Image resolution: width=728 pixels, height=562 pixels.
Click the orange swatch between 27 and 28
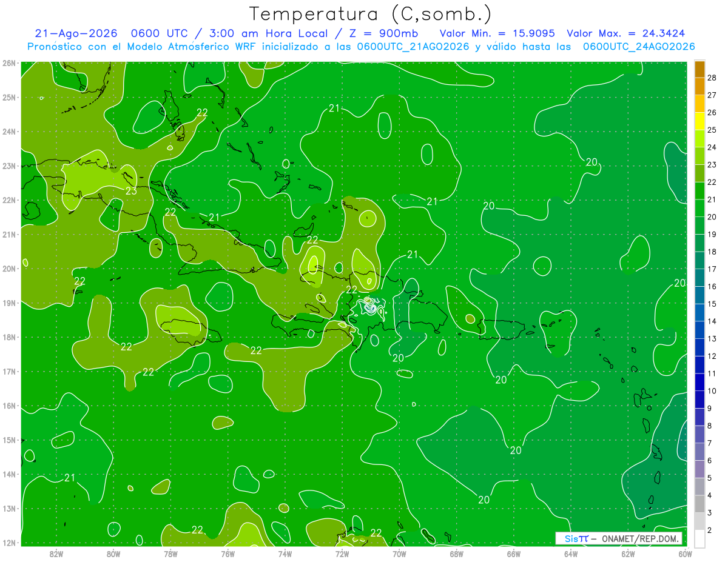[x=699, y=86]
